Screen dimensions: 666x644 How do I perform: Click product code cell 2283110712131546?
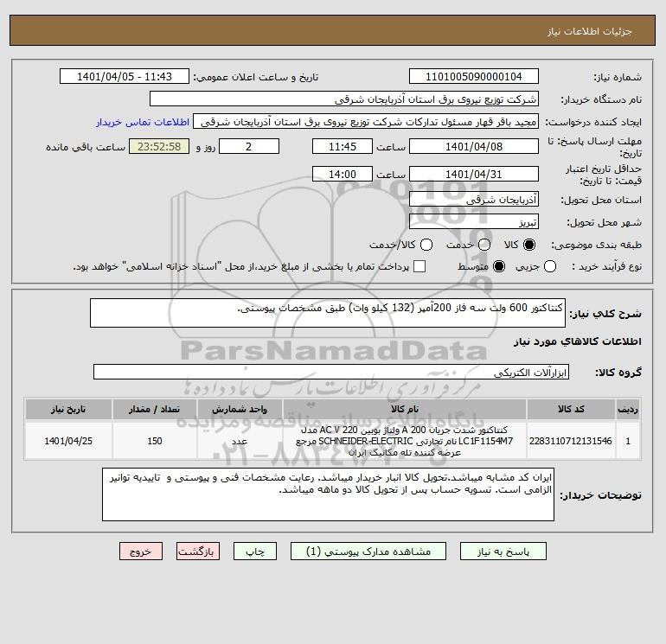[571, 441]
